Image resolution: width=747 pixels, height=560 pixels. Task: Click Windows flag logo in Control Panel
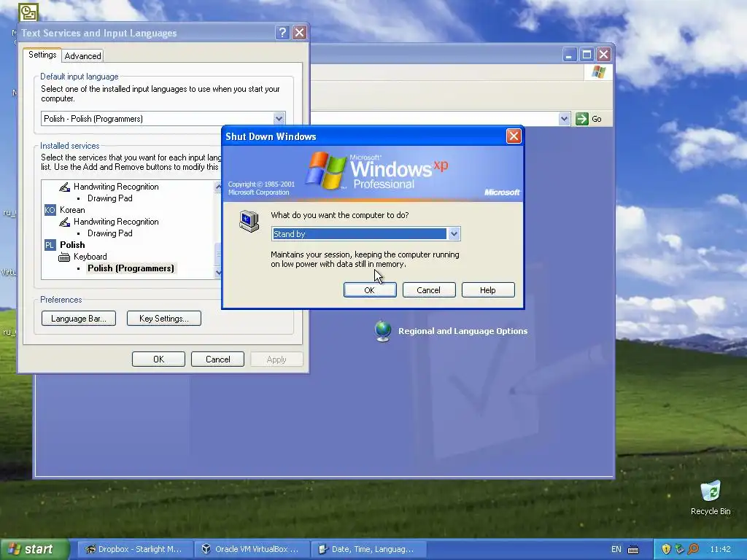598,72
